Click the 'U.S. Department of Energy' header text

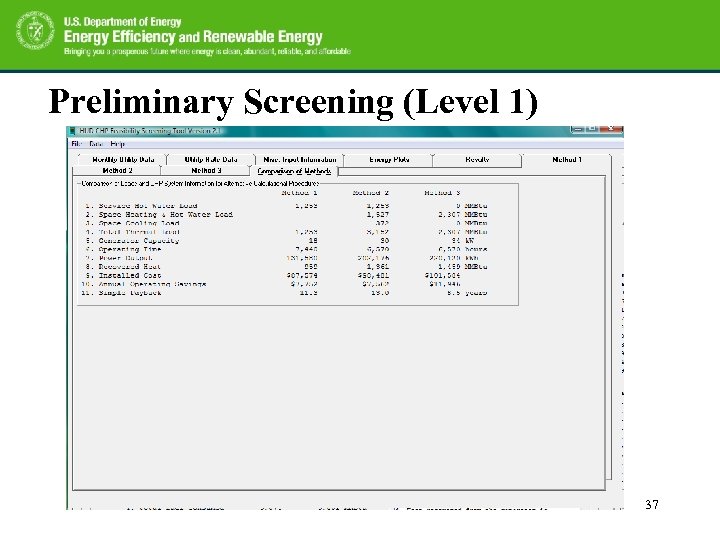coord(123,22)
